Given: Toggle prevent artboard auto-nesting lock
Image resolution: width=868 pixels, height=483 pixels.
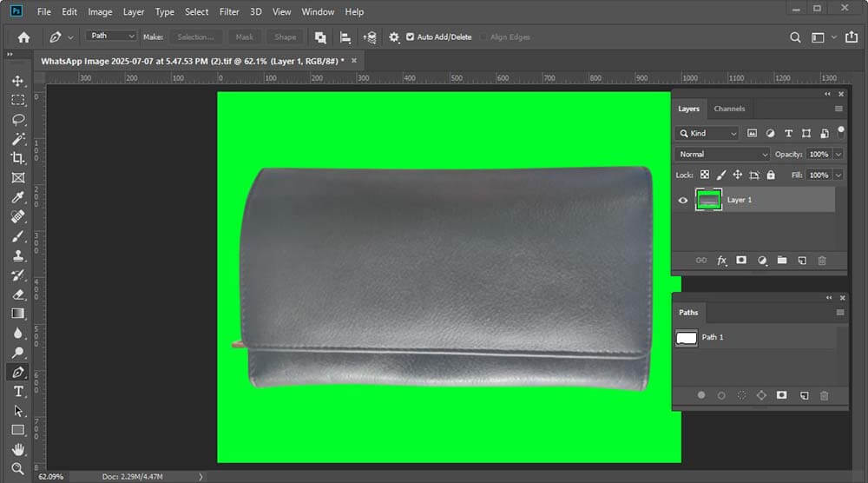Looking at the screenshot, I should click(x=754, y=175).
